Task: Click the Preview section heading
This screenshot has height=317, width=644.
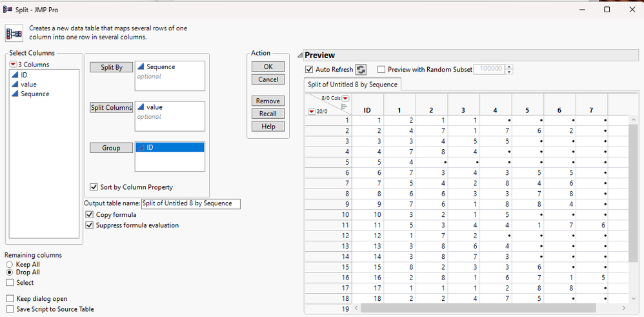Action: coord(320,56)
